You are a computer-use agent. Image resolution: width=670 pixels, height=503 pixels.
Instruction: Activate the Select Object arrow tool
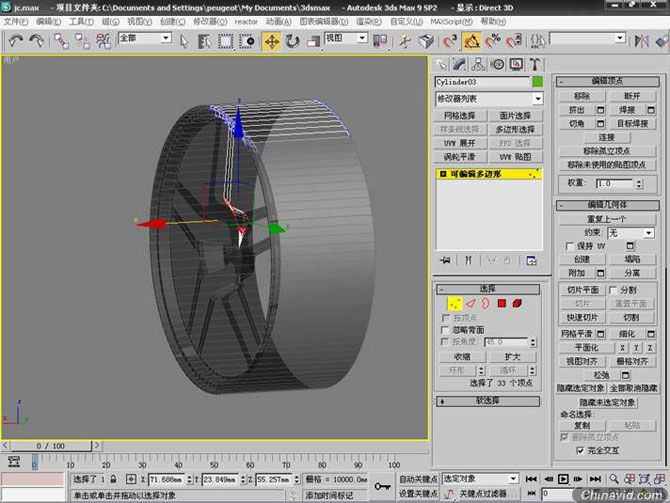[184, 41]
